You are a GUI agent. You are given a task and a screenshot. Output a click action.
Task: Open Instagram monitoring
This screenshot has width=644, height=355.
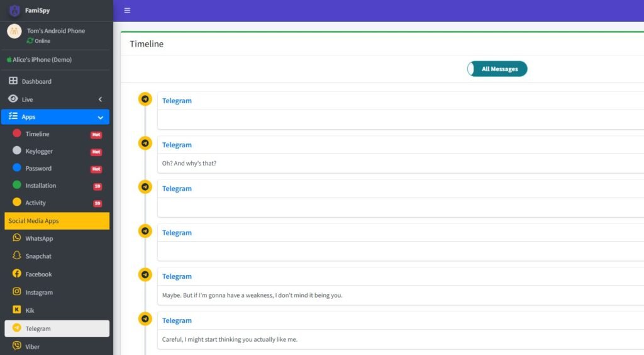(39, 293)
